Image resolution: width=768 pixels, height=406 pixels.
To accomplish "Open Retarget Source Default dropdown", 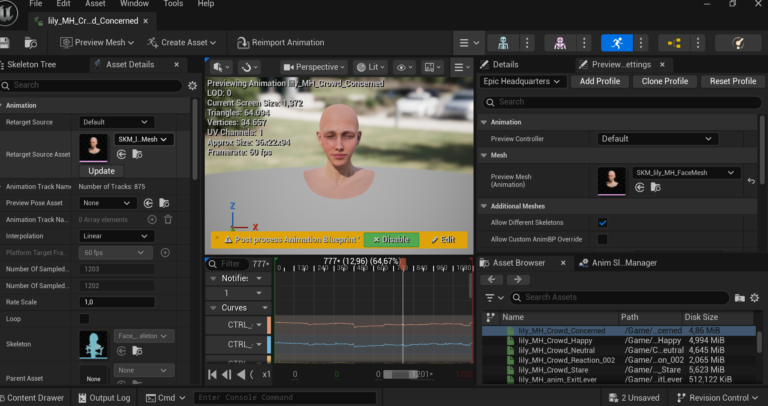I will click(x=116, y=122).
